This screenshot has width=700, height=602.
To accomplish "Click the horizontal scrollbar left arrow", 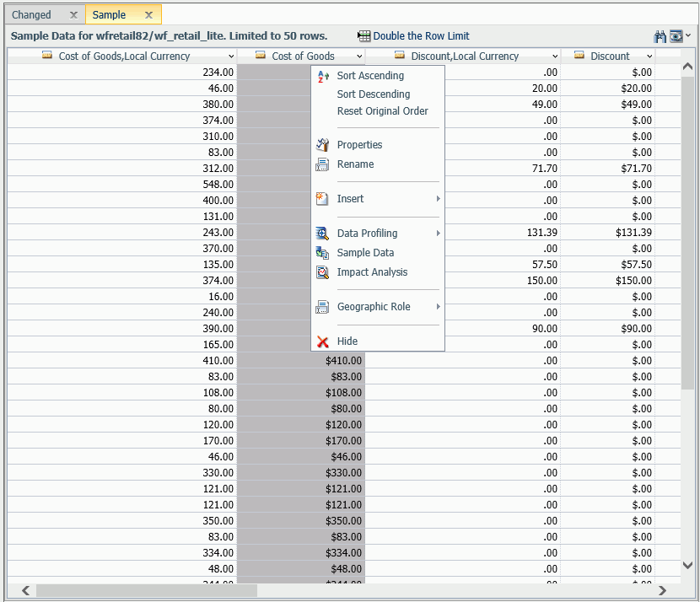I will point(26,590).
